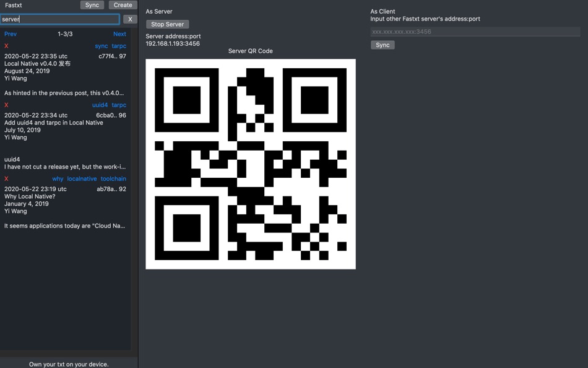The height and width of the screenshot is (368, 588).
Task: Go to Next results page
Action: click(119, 34)
